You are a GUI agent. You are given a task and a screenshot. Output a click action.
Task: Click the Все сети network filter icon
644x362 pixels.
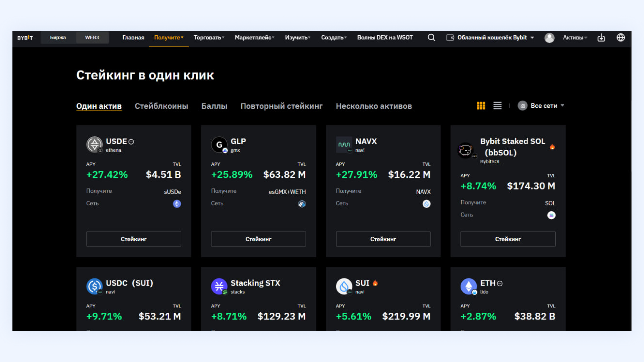522,106
